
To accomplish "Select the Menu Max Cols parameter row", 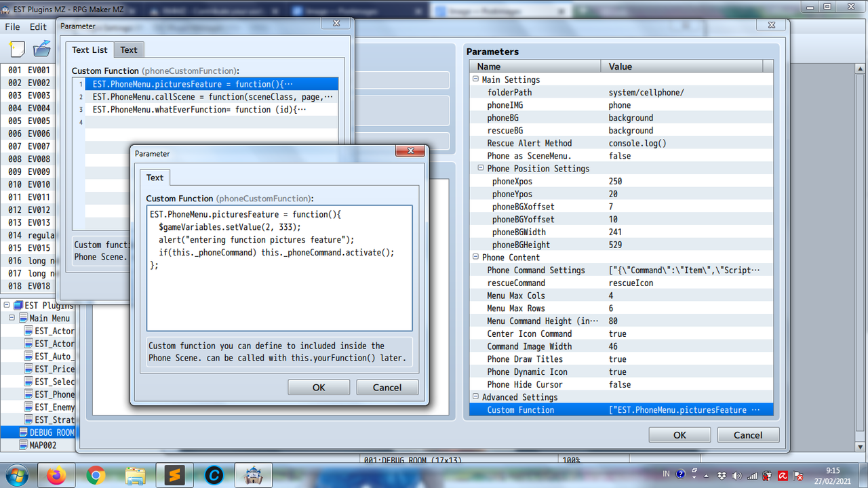I will [621, 296].
